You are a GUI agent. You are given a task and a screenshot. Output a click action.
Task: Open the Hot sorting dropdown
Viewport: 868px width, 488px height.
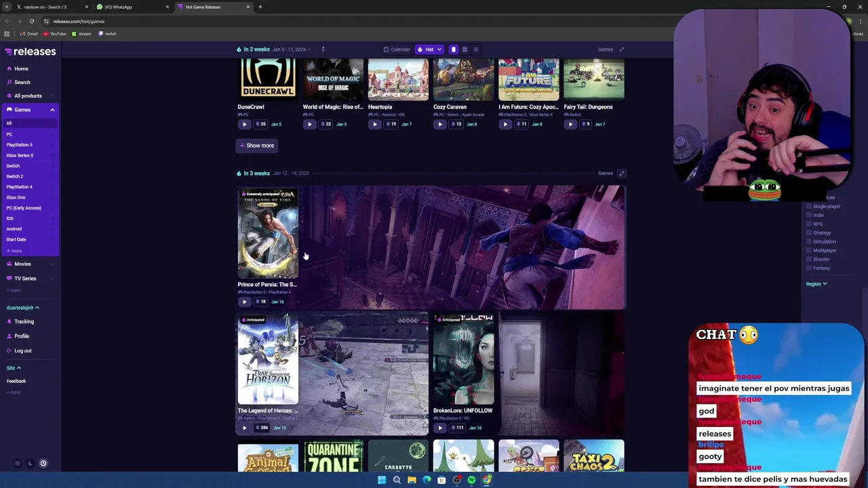click(x=429, y=49)
